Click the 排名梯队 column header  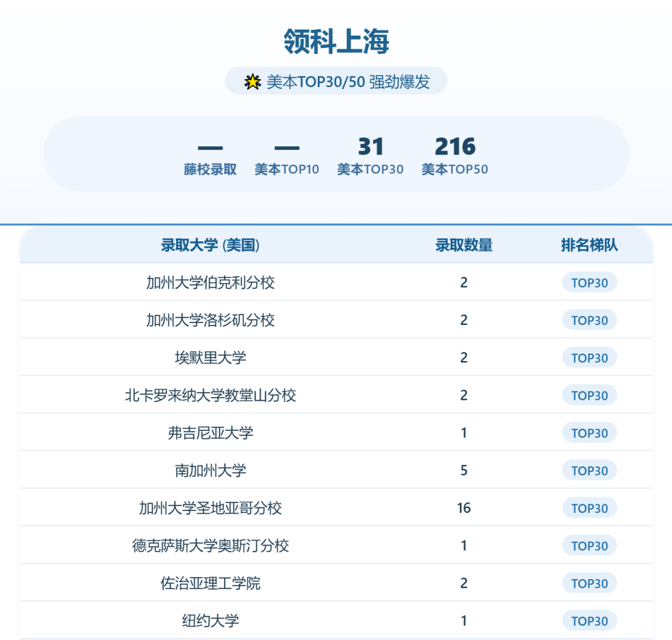click(590, 245)
